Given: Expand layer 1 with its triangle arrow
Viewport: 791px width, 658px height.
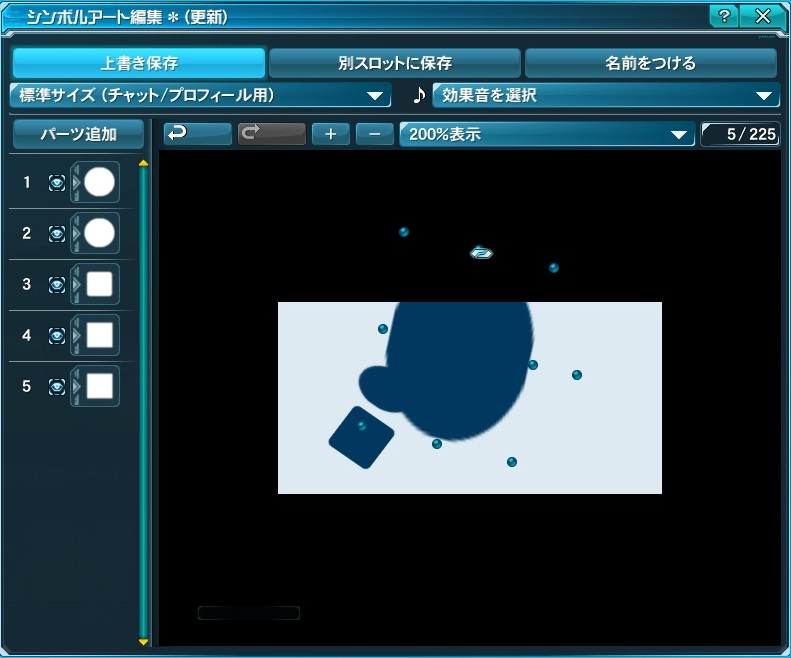Looking at the screenshot, I should pos(76,182).
